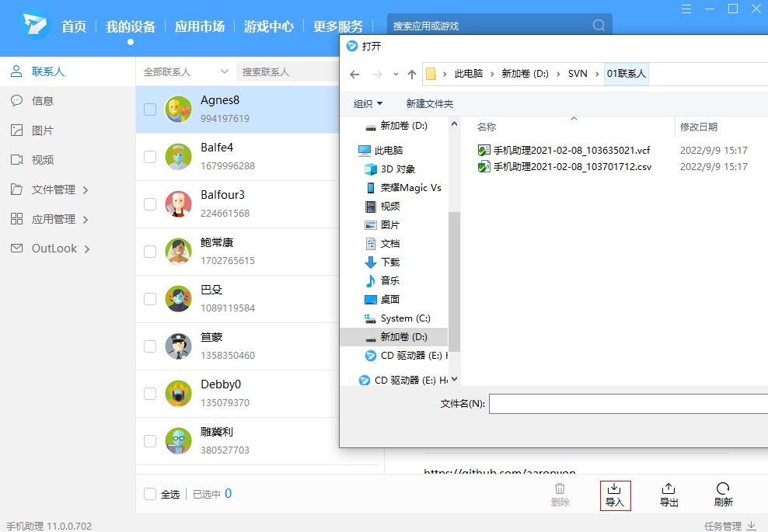Click the search magnifier icon in top bar

tap(599, 26)
